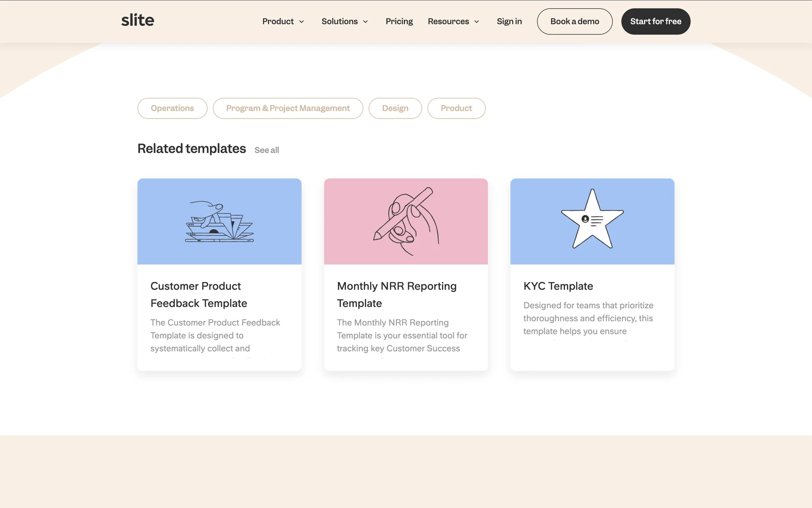This screenshot has height=508, width=812.
Task: Expand the Resources menu chevron
Action: (477, 22)
